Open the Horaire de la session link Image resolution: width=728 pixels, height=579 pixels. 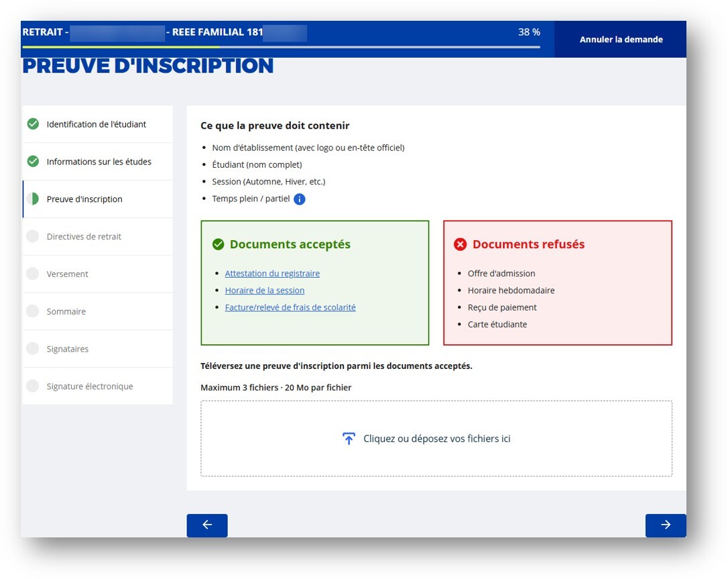point(265,291)
